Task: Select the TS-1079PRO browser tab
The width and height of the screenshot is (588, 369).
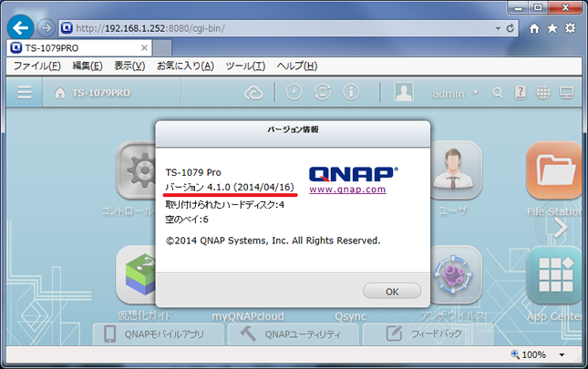Action: [x=79, y=48]
